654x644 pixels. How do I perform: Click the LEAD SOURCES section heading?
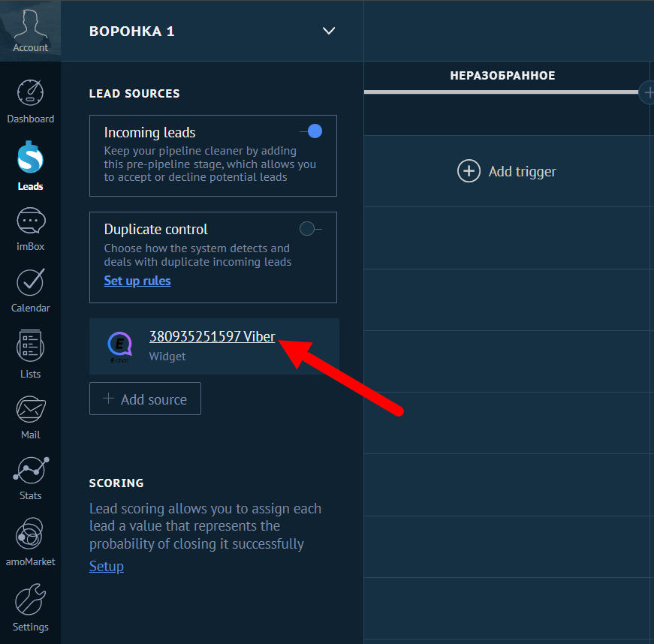(x=134, y=93)
